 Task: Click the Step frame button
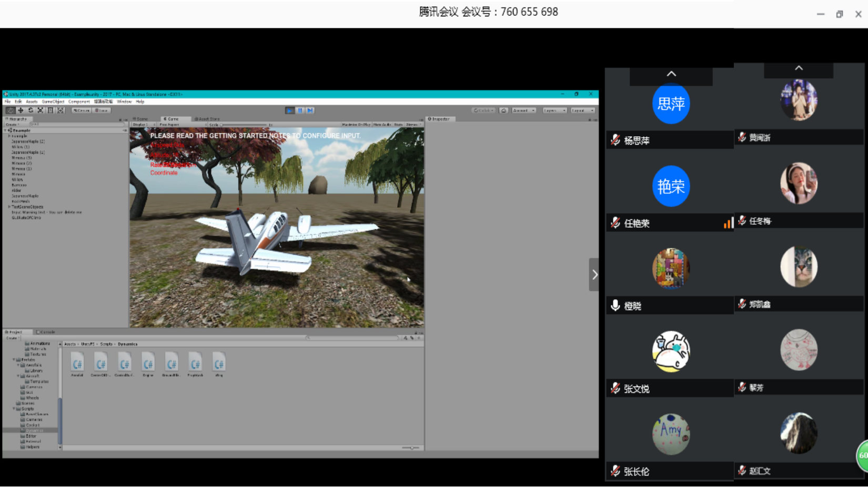click(310, 110)
